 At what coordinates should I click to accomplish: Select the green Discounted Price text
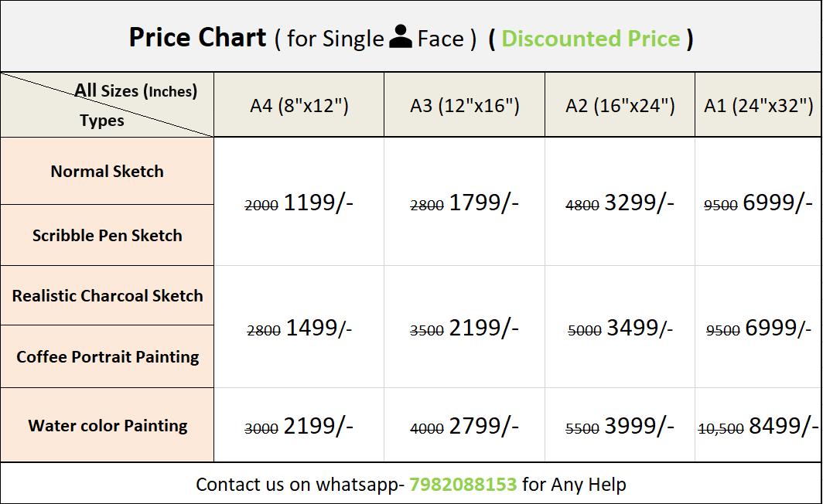click(x=590, y=39)
